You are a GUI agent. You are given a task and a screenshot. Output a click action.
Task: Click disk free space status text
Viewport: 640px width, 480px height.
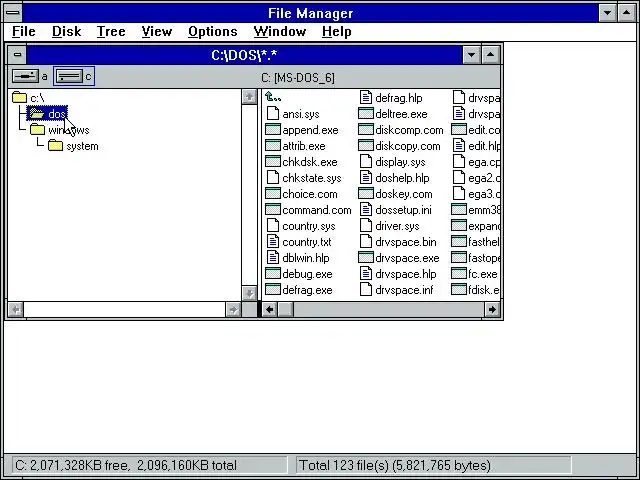(x=126, y=465)
